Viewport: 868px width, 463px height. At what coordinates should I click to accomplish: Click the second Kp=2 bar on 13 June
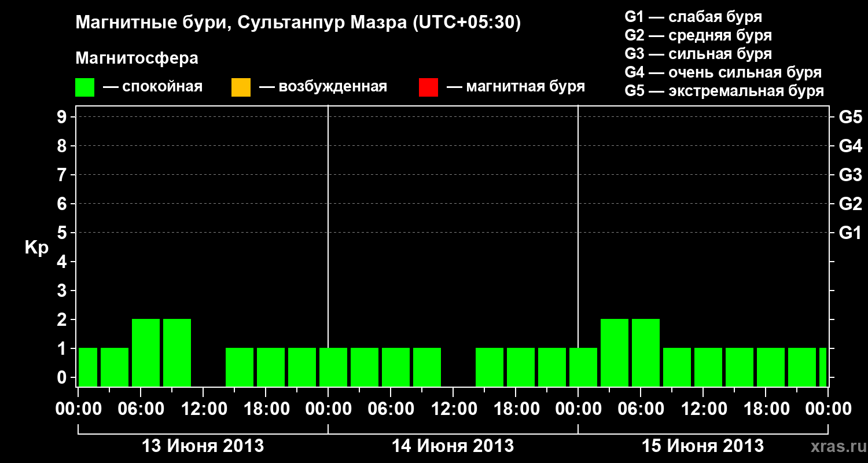pyautogui.click(x=177, y=352)
